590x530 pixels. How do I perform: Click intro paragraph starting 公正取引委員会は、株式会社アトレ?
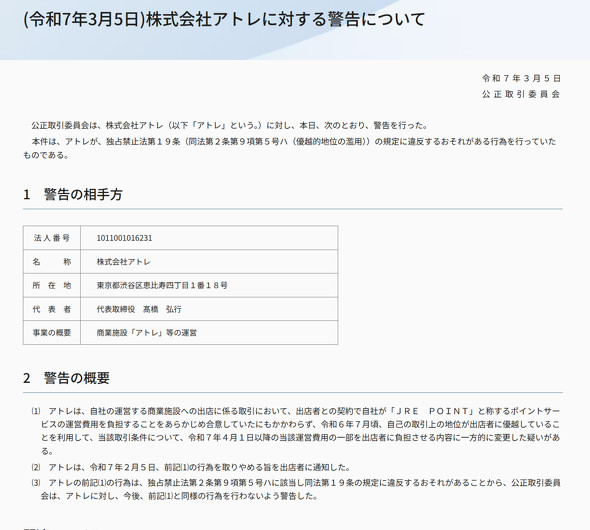coord(230,125)
